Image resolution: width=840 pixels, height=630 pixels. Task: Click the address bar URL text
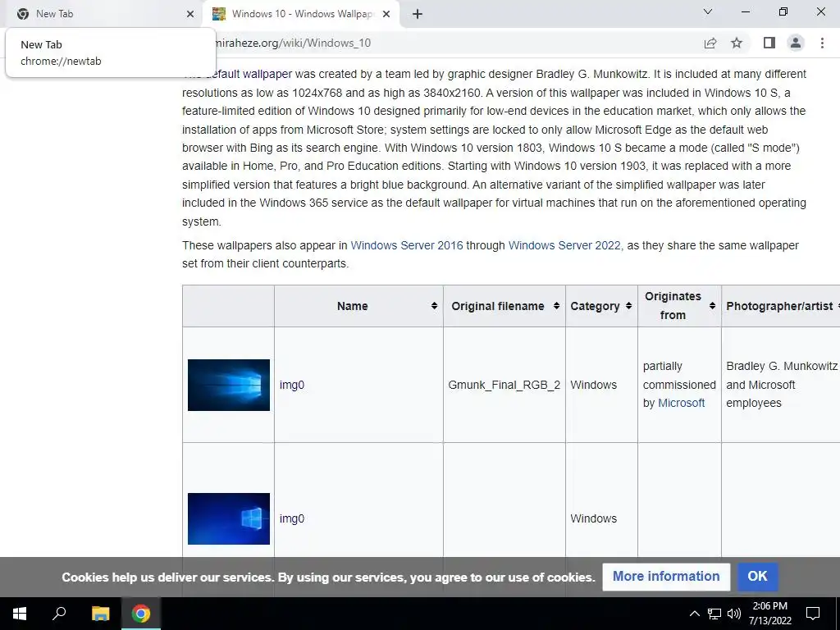tap(293, 43)
